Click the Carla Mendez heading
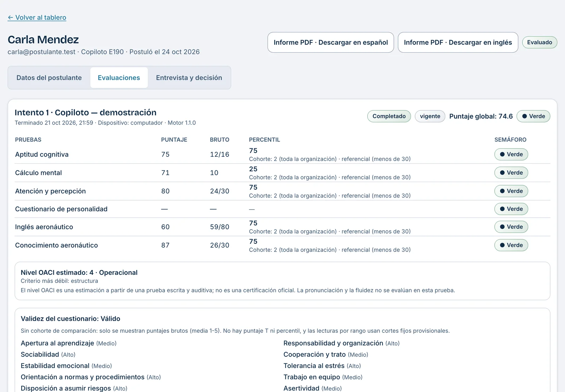Screen dimensions: 565x392 pyautogui.click(x=43, y=40)
